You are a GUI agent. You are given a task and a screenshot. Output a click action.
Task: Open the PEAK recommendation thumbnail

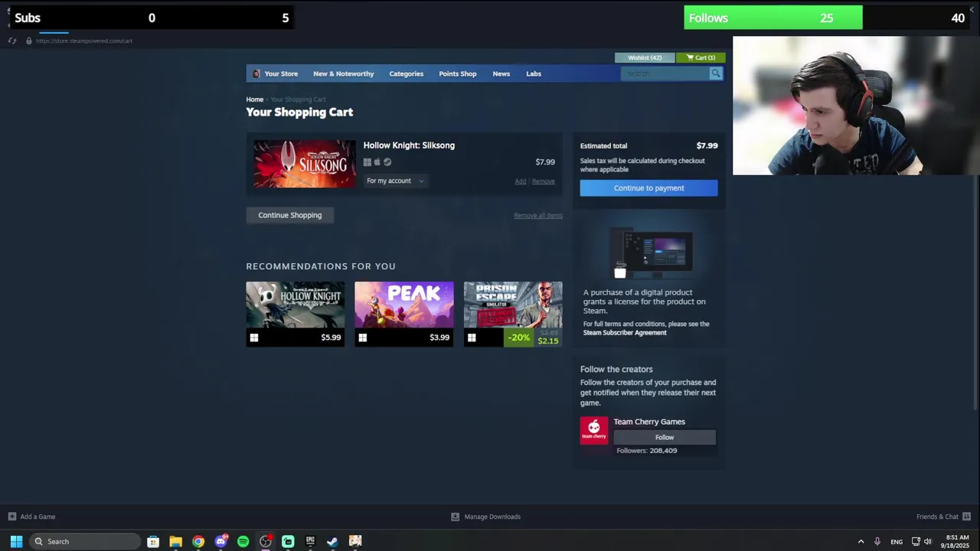click(x=403, y=305)
